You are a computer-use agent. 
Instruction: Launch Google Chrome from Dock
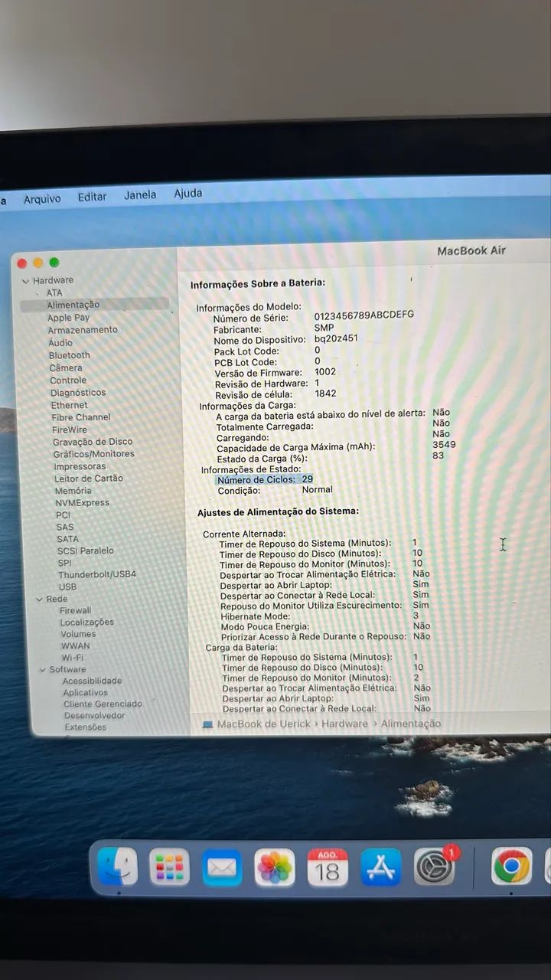[511, 867]
